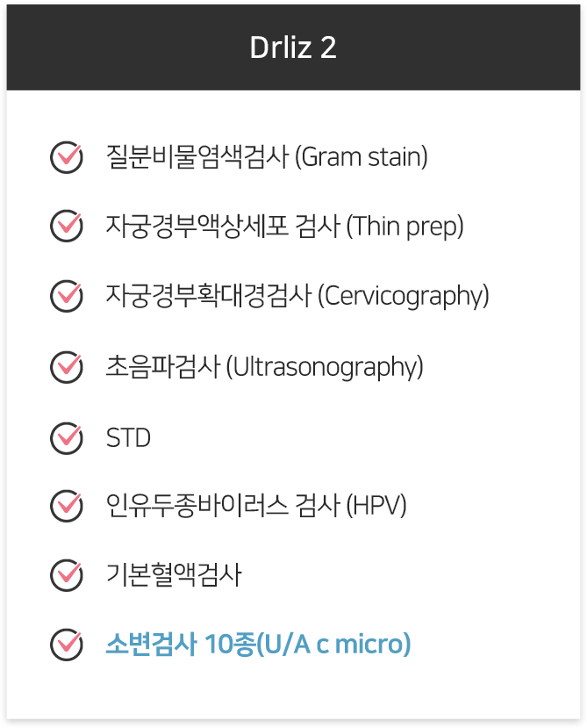The width and height of the screenshot is (587, 728).
Task: Choose 자궁경부액상세포 검사 (Thin prep) text
Action: 285,226
